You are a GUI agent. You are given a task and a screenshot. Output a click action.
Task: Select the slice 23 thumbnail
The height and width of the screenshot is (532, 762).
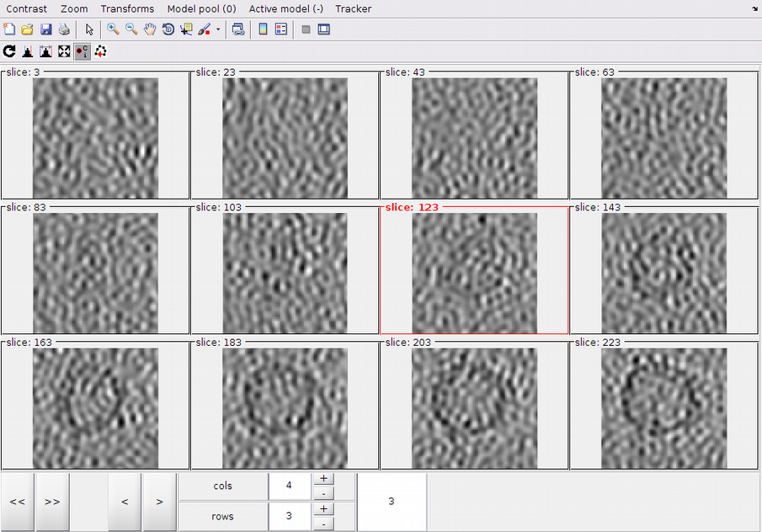(285, 138)
